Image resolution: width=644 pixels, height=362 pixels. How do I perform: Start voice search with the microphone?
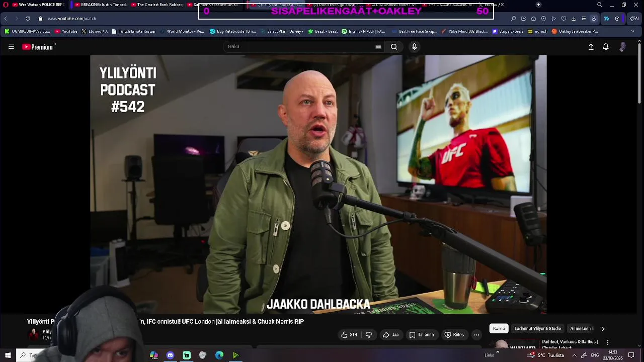(414, 47)
